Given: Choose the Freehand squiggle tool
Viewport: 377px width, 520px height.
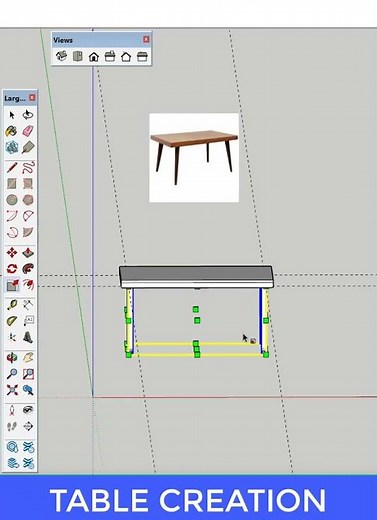Looking at the screenshot, I should (28, 168).
